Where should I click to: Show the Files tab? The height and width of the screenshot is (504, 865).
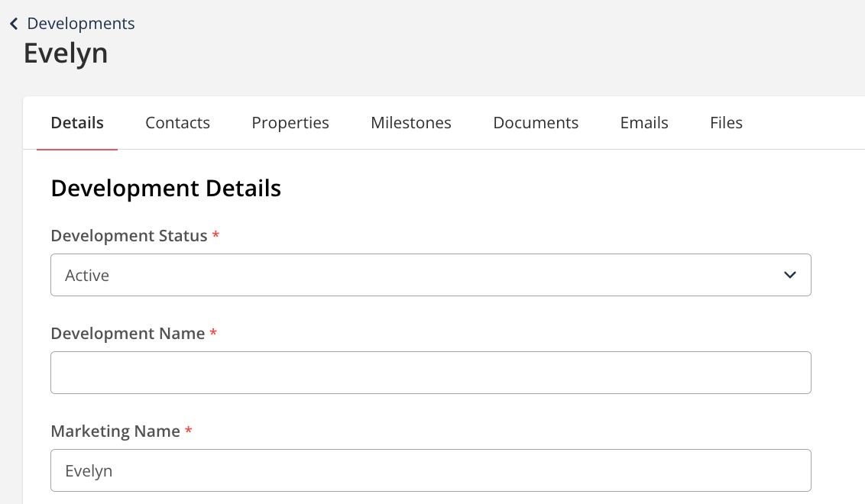(x=726, y=123)
